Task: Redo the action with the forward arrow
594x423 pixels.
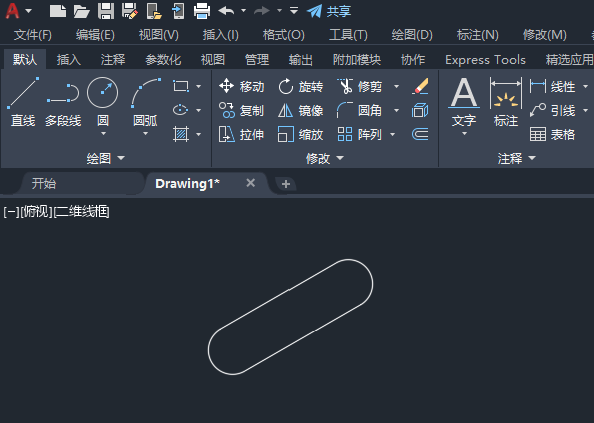Action: tap(262, 11)
